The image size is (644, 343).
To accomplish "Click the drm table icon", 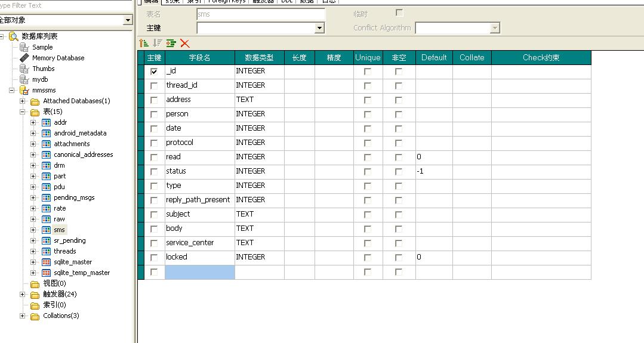I will point(46,165).
